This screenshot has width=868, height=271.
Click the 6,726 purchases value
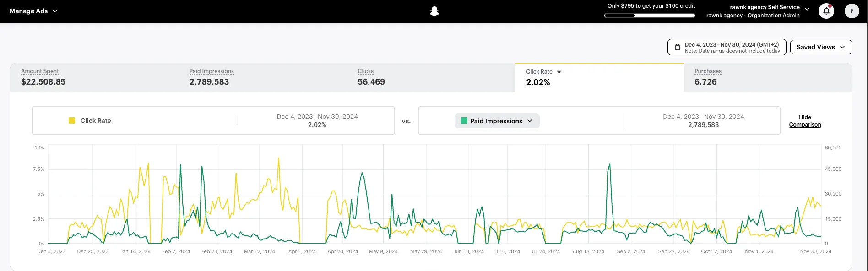(705, 82)
